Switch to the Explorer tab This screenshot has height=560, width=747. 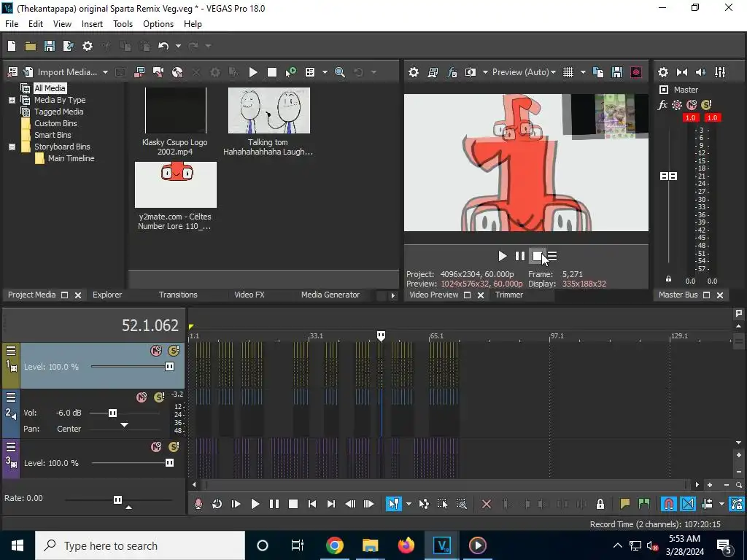[107, 295]
